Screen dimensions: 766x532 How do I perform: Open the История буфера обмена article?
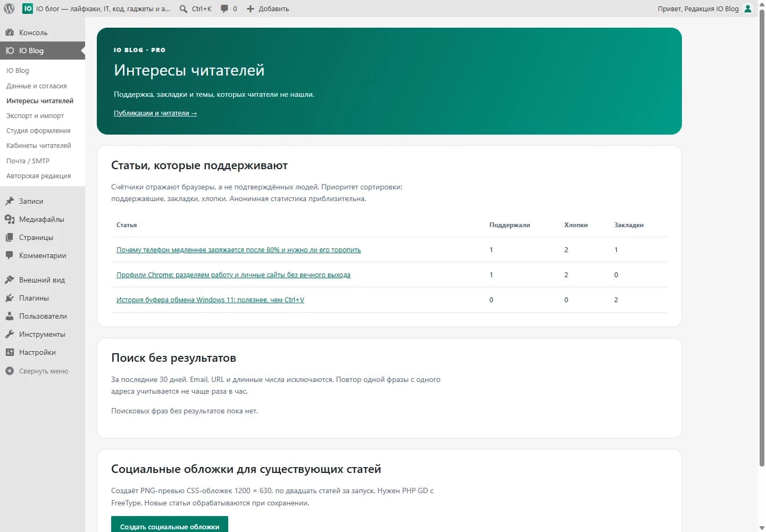pyautogui.click(x=211, y=300)
